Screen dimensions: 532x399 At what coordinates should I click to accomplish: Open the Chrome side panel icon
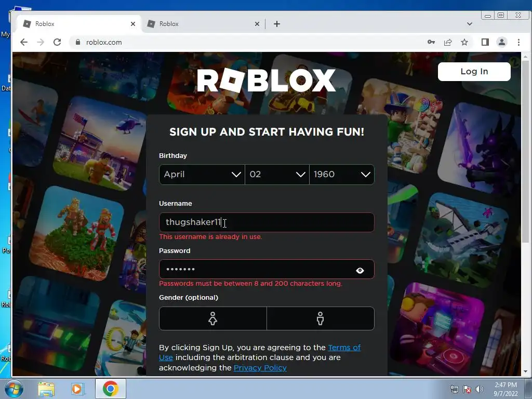click(485, 42)
